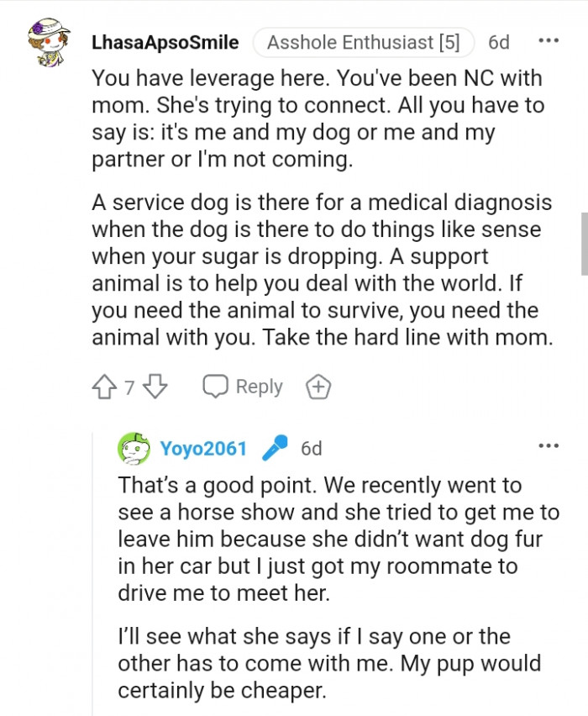Click the scrollbar on the right edge
588x716 pixels.
[x=583, y=244]
